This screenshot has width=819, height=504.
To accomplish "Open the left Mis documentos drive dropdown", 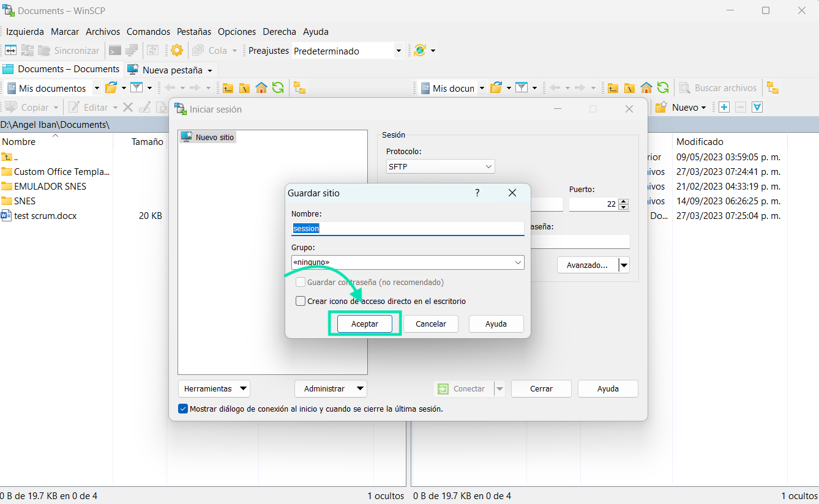I will (97, 88).
